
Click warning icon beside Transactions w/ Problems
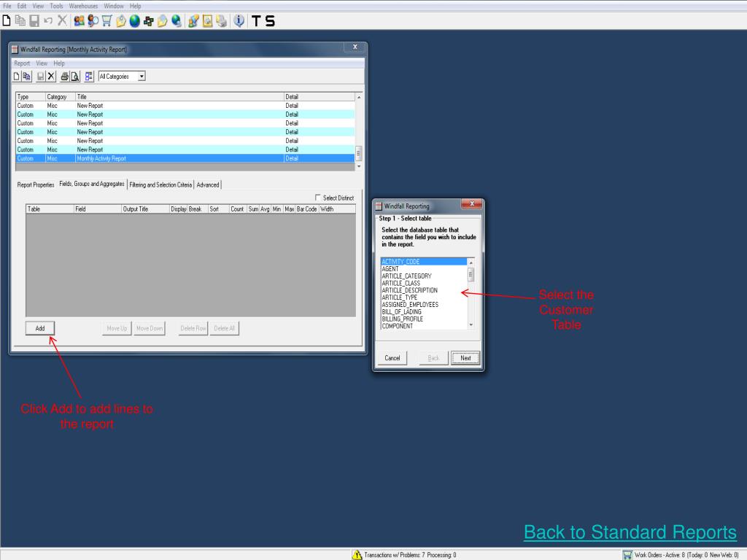(x=357, y=555)
